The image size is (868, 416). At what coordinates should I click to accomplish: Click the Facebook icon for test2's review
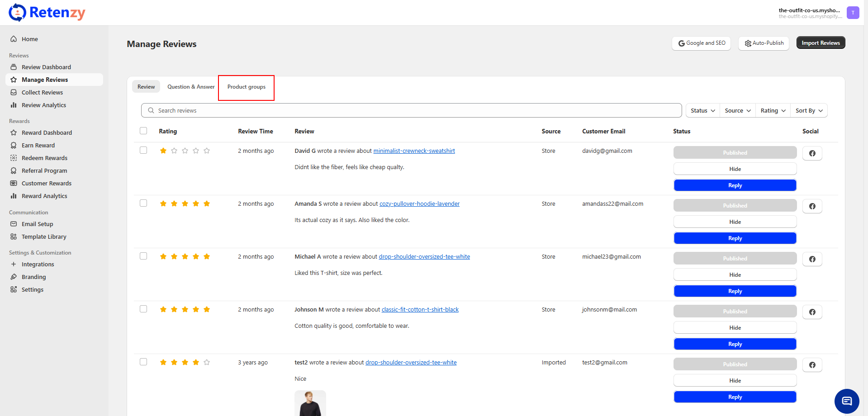812,365
